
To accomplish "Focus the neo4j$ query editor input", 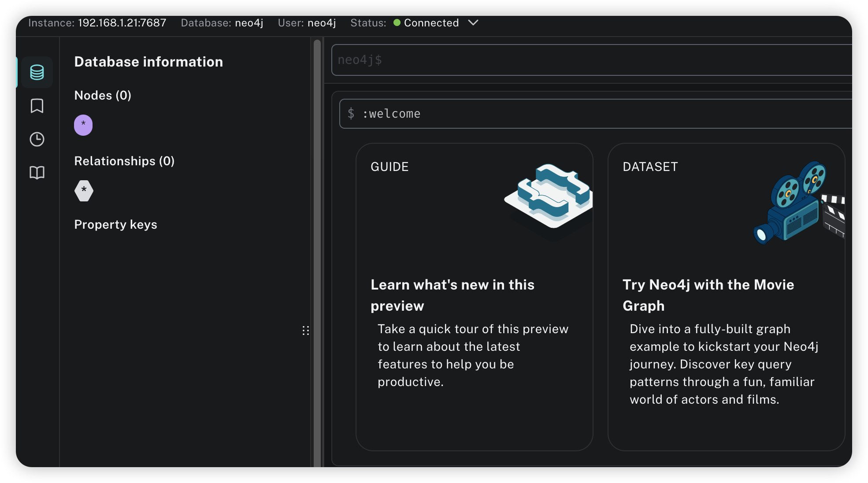I will click(591, 60).
